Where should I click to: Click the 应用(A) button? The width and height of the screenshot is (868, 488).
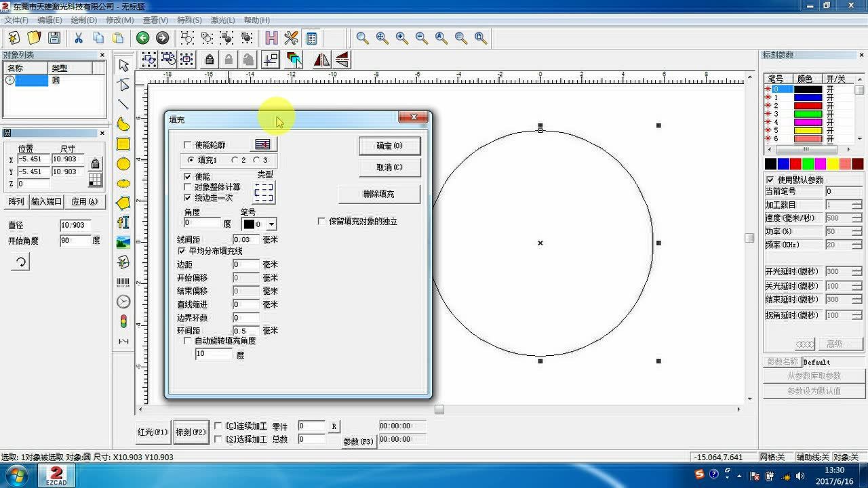pyautogui.click(x=85, y=201)
